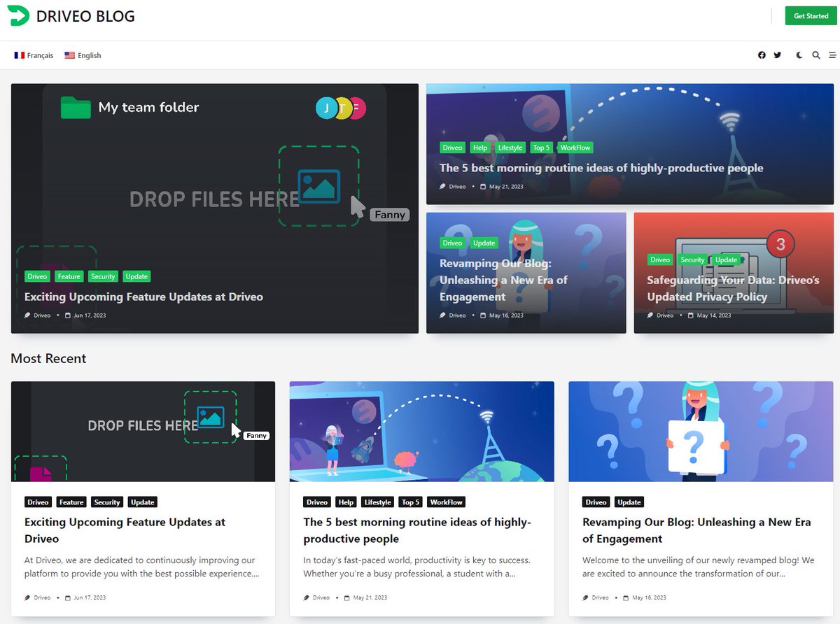This screenshot has width=840, height=624.
Task: Select the Driveo tag on the team folder banner
Action: click(x=38, y=276)
